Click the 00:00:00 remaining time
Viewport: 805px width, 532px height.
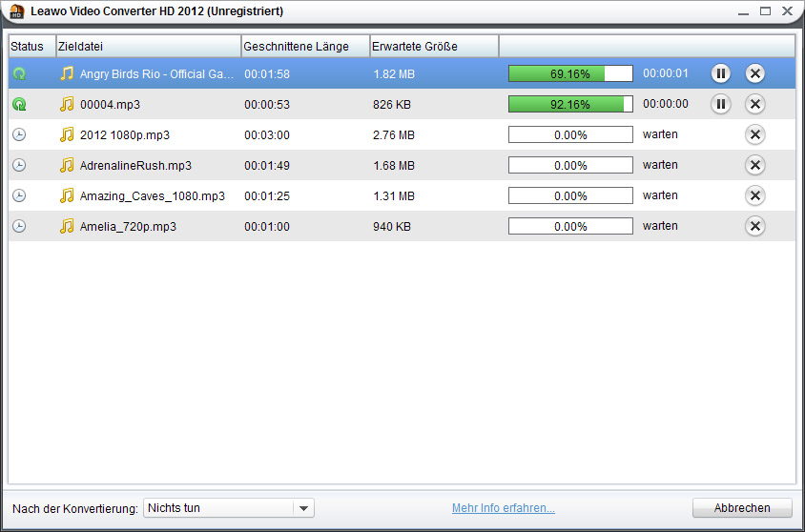(666, 104)
